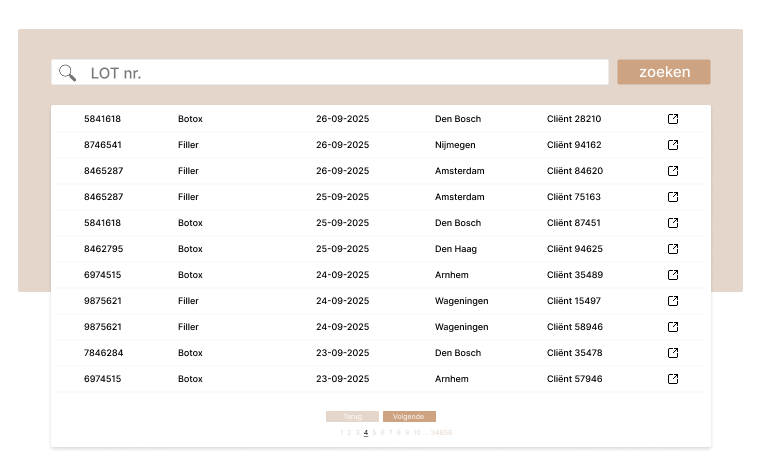Viewport: 771px width, 475px height.
Task: Go back with the Terug button
Action: 352,416
